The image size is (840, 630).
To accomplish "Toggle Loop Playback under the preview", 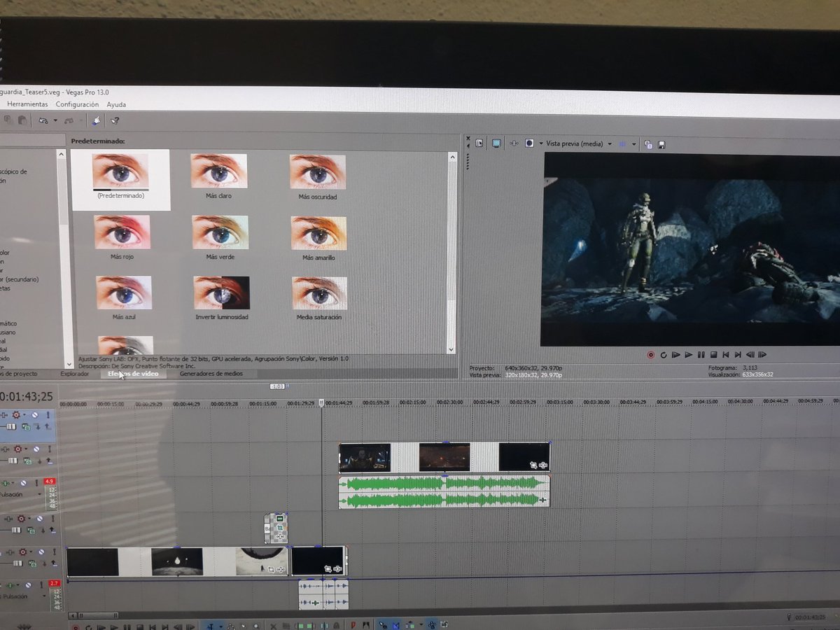I will pyautogui.click(x=664, y=355).
